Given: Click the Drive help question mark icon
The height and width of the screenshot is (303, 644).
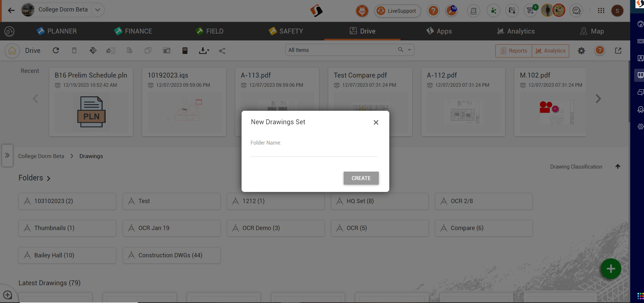Looking at the screenshot, I should pyautogui.click(x=600, y=50).
